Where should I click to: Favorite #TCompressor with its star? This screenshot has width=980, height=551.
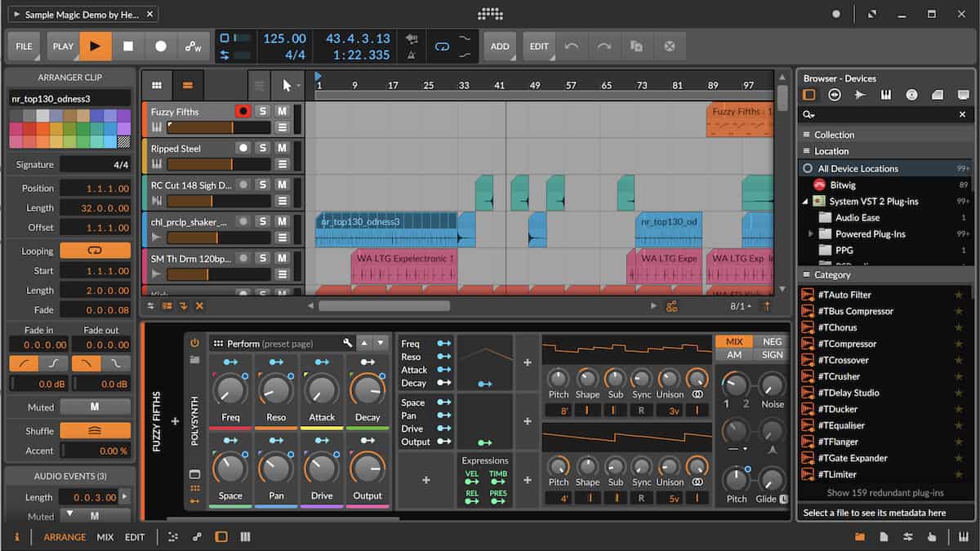[x=959, y=344]
